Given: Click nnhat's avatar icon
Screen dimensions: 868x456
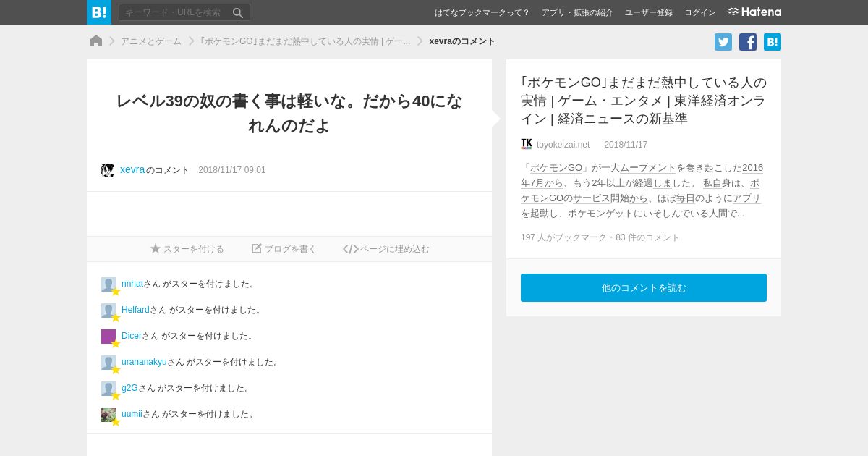Looking at the screenshot, I should [109, 284].
